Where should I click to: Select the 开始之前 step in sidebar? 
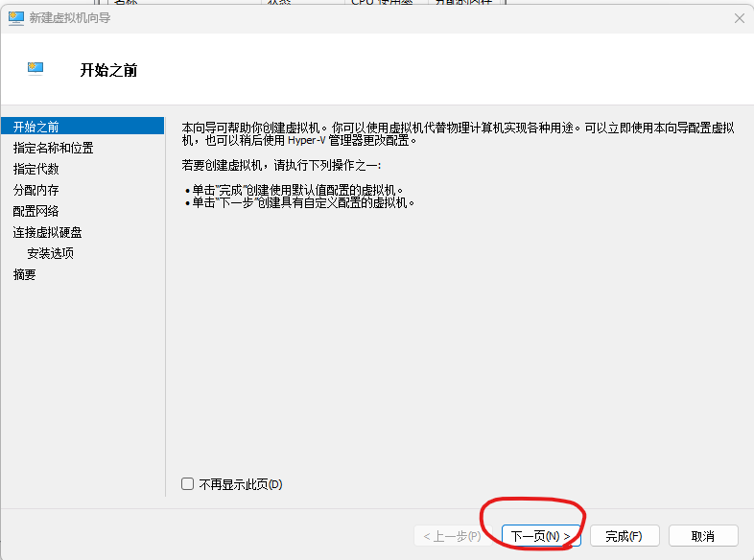[x=82, y=126]
